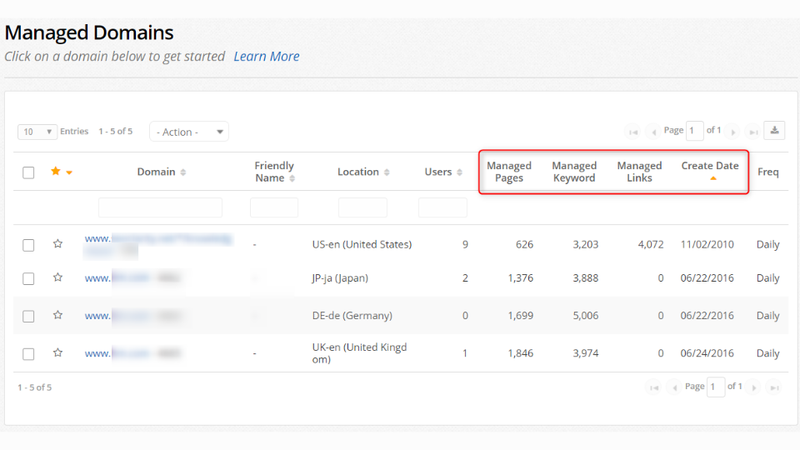Click the Managed Domains heading
This screenshot has width=800, height=450.
(x=89, y=33)
